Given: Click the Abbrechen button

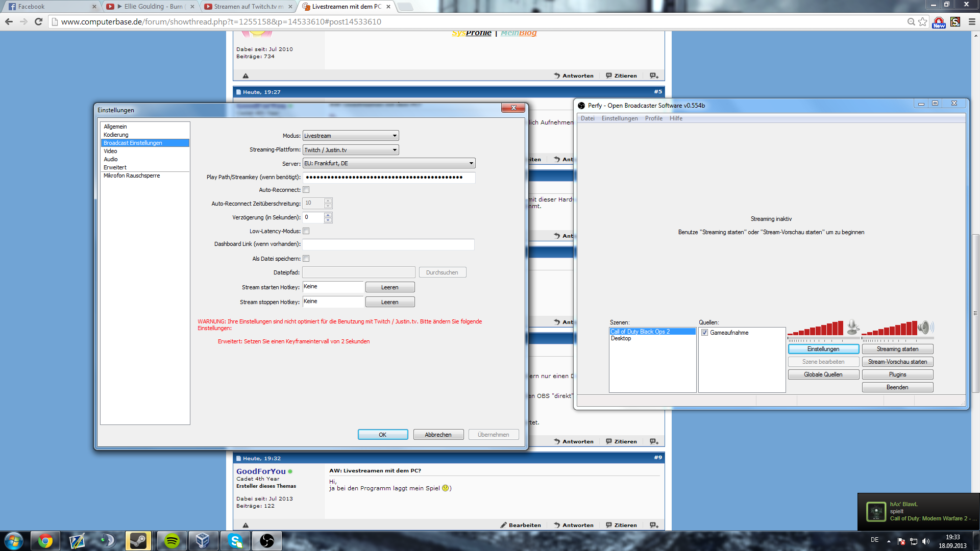Looking at the screenshot, I should (438, 435).
